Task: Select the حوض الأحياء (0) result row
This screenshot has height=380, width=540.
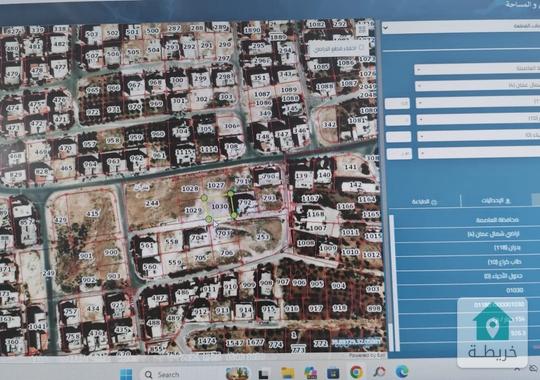Action: pos(467,276)
